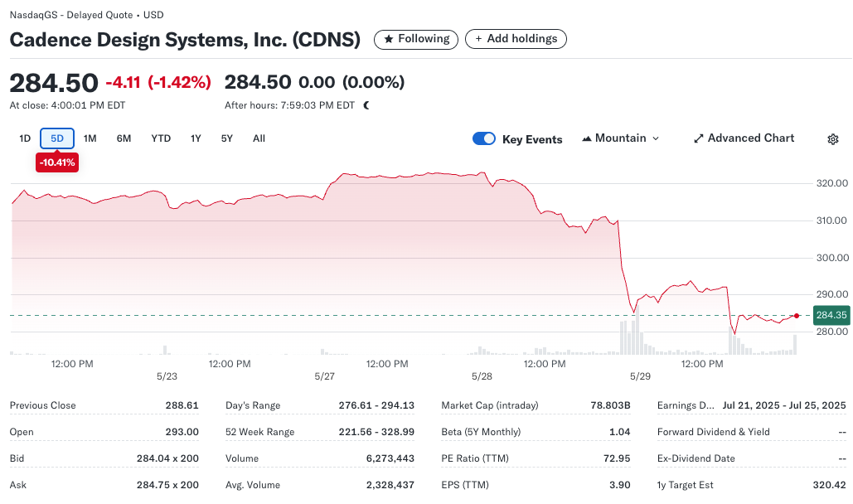Click the Ex-Dividend Date label

(x=695, y=458)
